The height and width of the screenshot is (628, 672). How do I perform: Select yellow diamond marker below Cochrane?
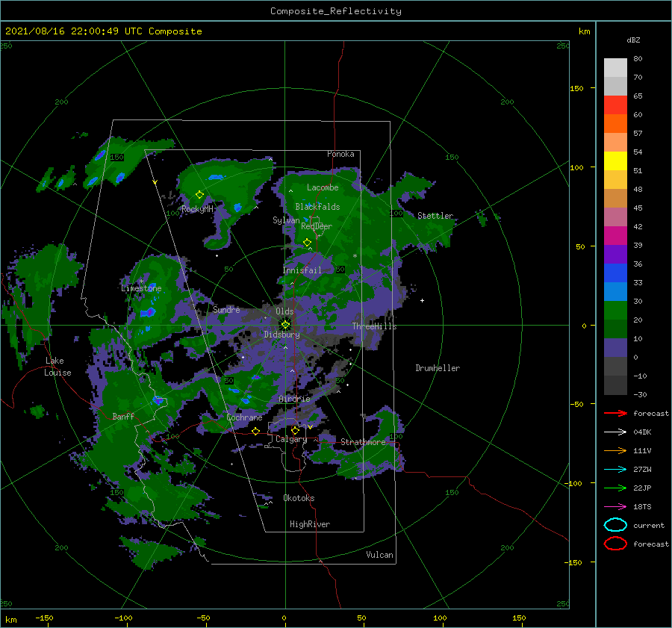[x=255, y=431]
